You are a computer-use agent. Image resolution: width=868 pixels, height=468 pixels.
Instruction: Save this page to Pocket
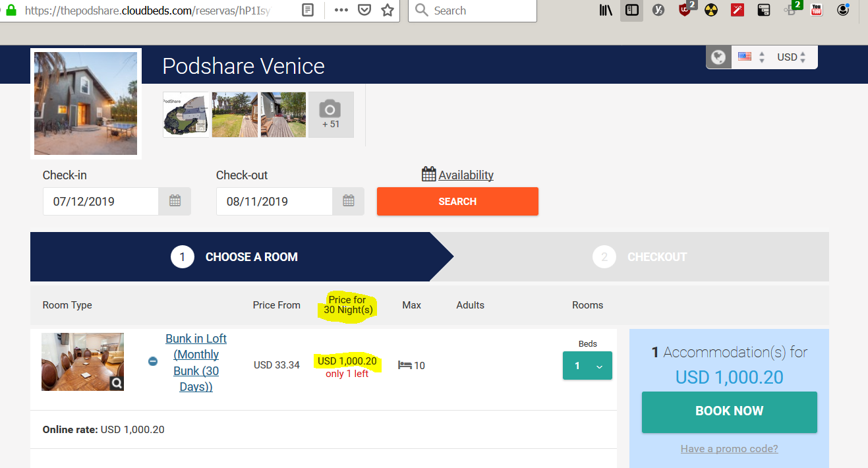click(x=364, y=11)
